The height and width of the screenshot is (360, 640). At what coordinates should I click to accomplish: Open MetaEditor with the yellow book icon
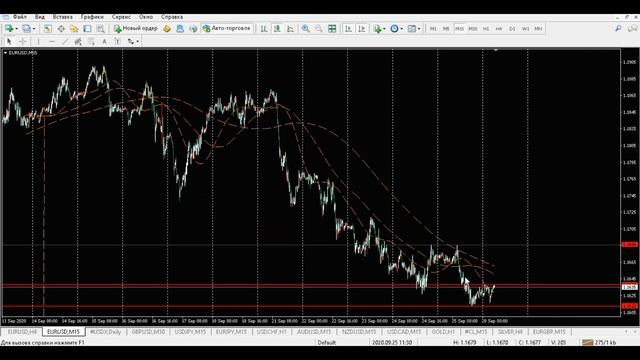point(167,29)
